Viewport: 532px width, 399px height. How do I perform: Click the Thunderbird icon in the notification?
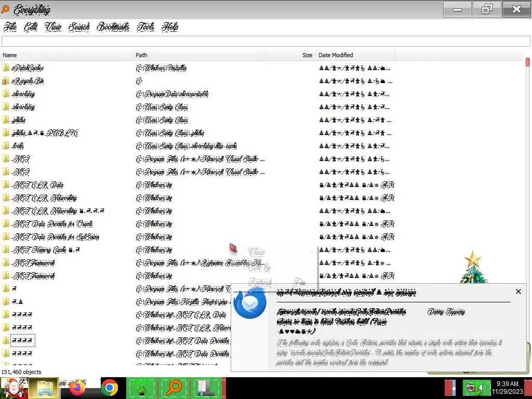coord(250,303)
